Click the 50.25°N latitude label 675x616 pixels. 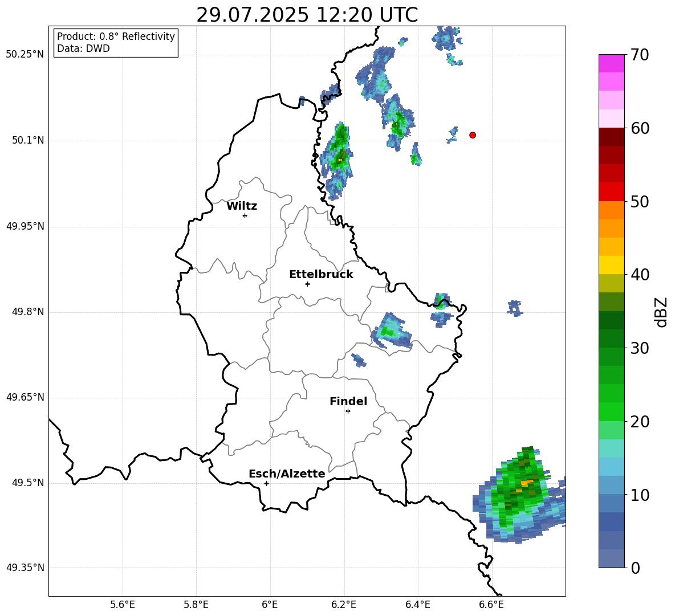(x=25, y=55)
